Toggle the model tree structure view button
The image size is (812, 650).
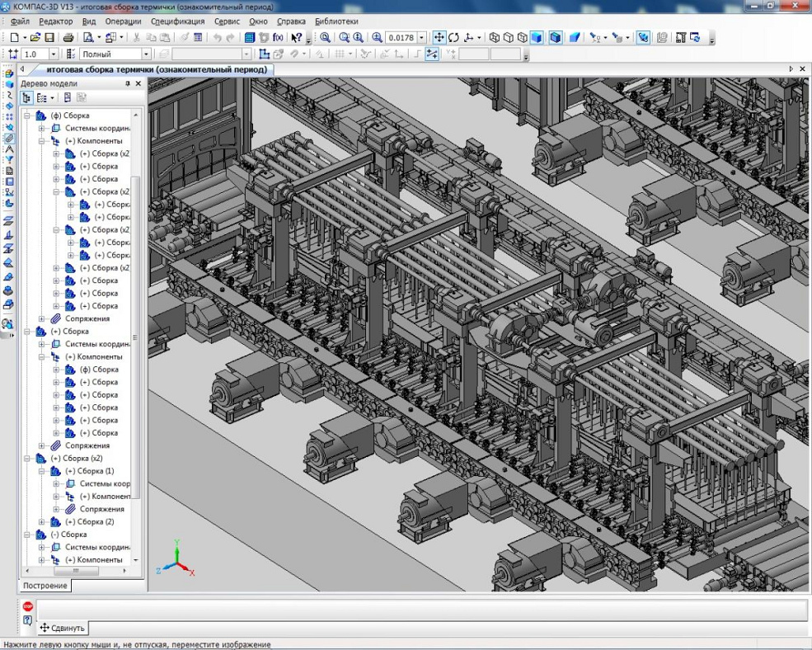(x=26, y=97)
